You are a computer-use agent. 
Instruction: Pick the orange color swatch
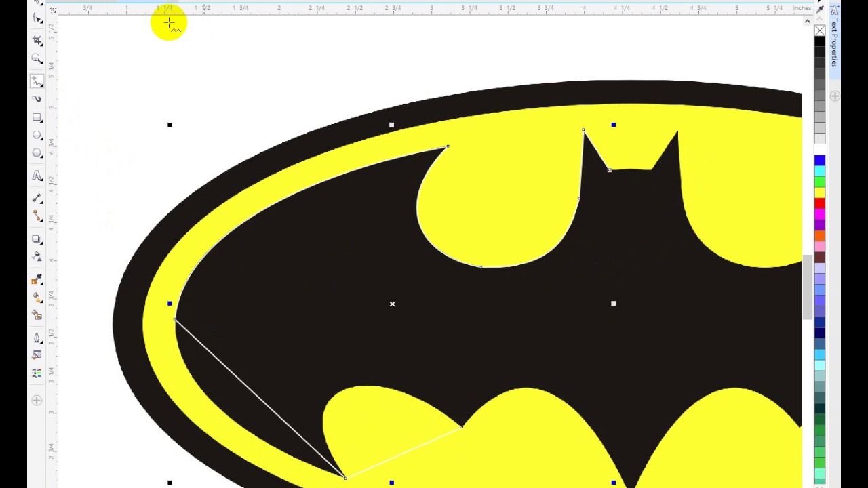pos(820,236)
